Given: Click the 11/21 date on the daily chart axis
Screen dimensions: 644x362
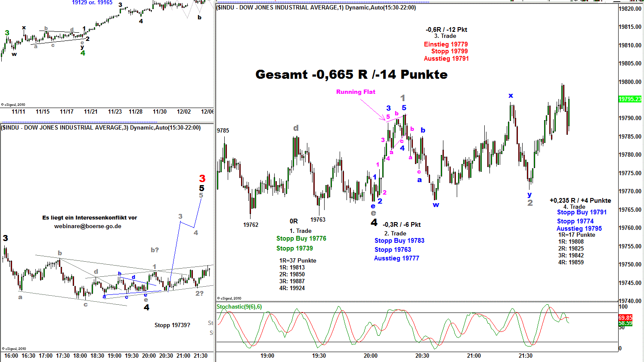Looking at the screenshot, I should click(x=90, y=111).
